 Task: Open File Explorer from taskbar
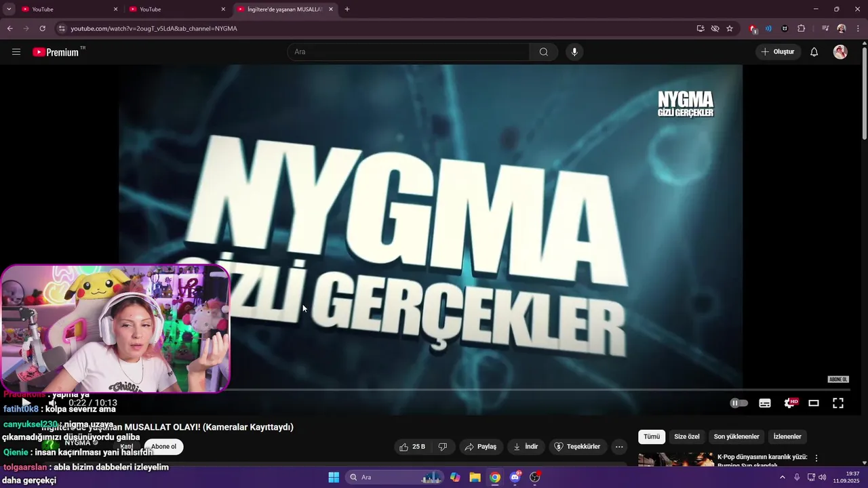point(475,477)
